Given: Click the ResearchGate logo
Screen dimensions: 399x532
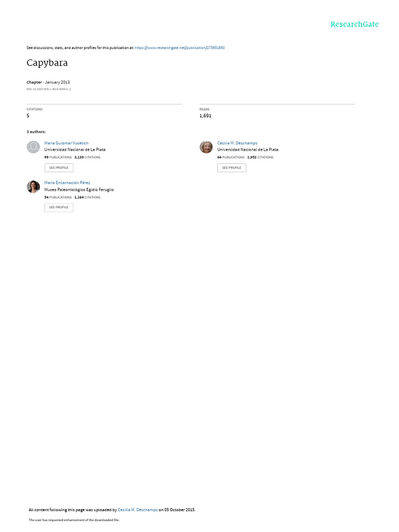Looking at the screenshot, I should coord(354,24).
